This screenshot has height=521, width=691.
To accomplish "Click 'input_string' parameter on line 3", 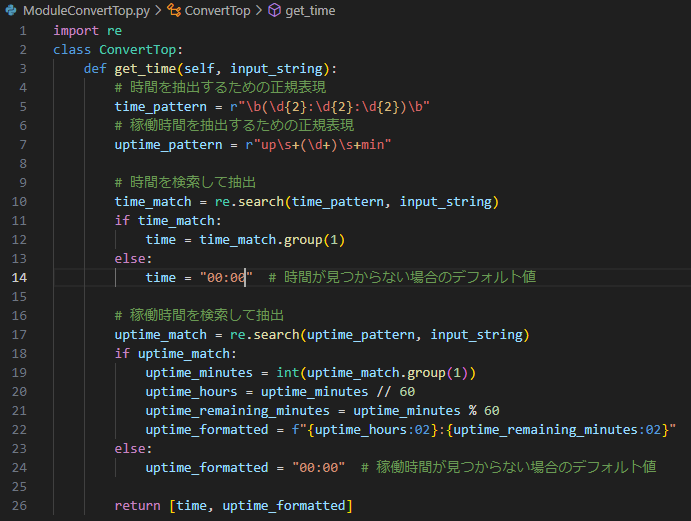I will point(276,69).
